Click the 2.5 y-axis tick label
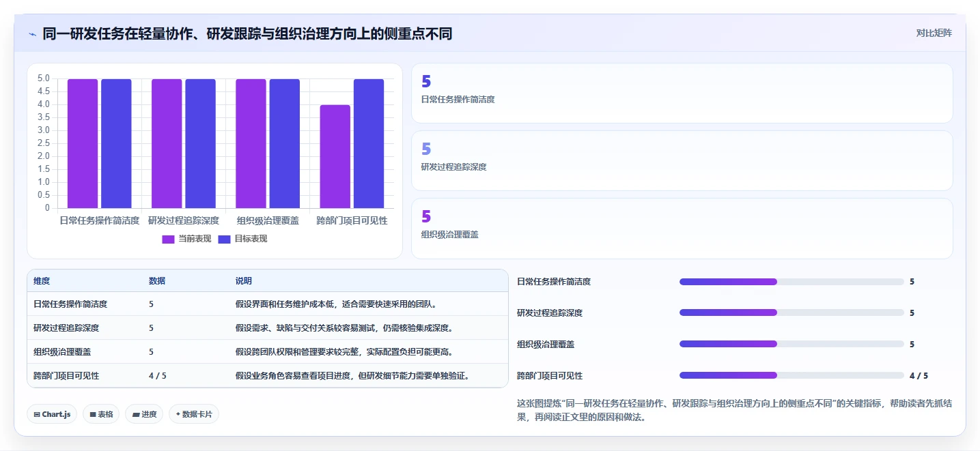Viewport: 980px width, 451px height. point(43,143)
